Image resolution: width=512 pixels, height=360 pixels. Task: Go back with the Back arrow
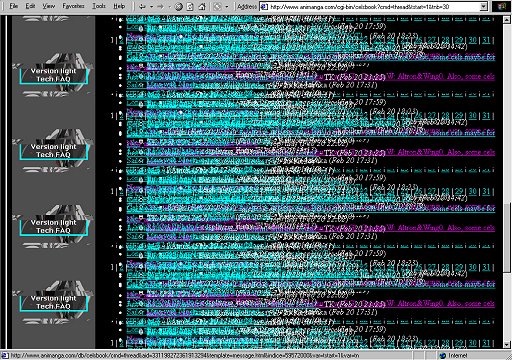click(142, 6)
